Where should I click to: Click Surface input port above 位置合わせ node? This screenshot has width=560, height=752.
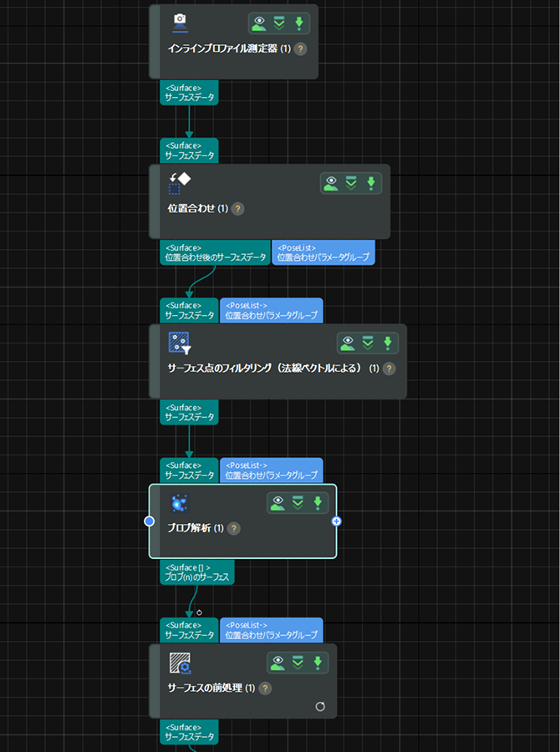(189, 150)
